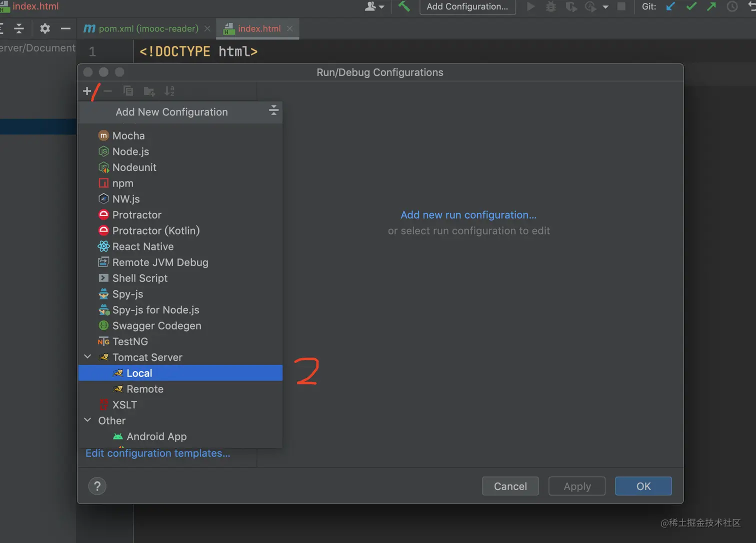Click the Sort configurations icon

[x=169, y=91]
